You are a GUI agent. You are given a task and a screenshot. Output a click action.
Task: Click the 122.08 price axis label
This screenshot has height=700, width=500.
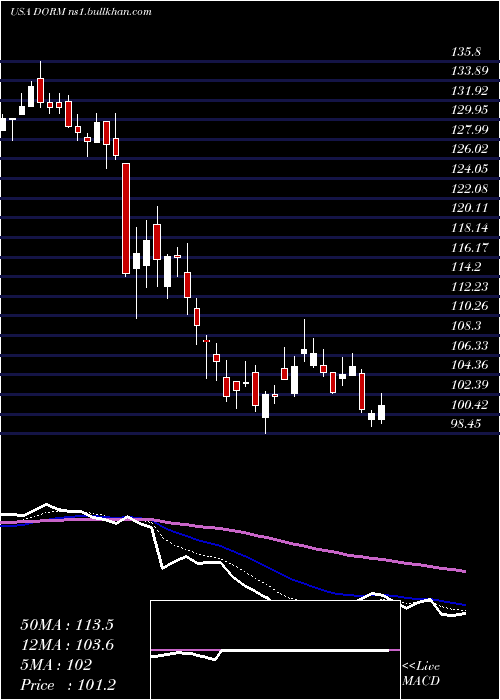470,188
